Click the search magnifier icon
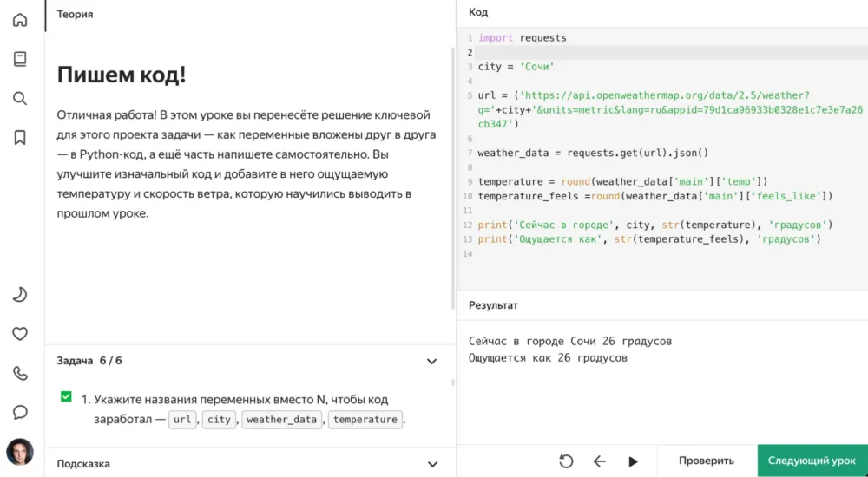The height and width of the screenshot is (477, 868). (x=20, y=98)
